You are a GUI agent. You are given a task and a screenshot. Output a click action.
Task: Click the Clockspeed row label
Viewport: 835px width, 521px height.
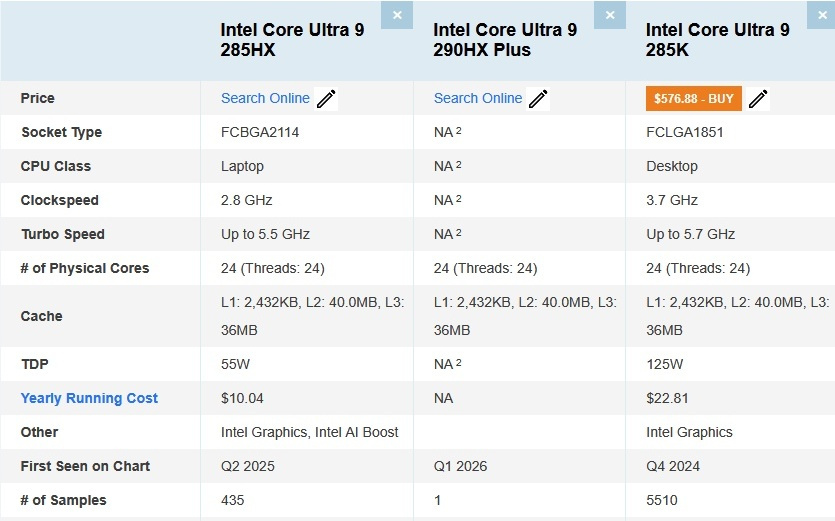point(59,200)
